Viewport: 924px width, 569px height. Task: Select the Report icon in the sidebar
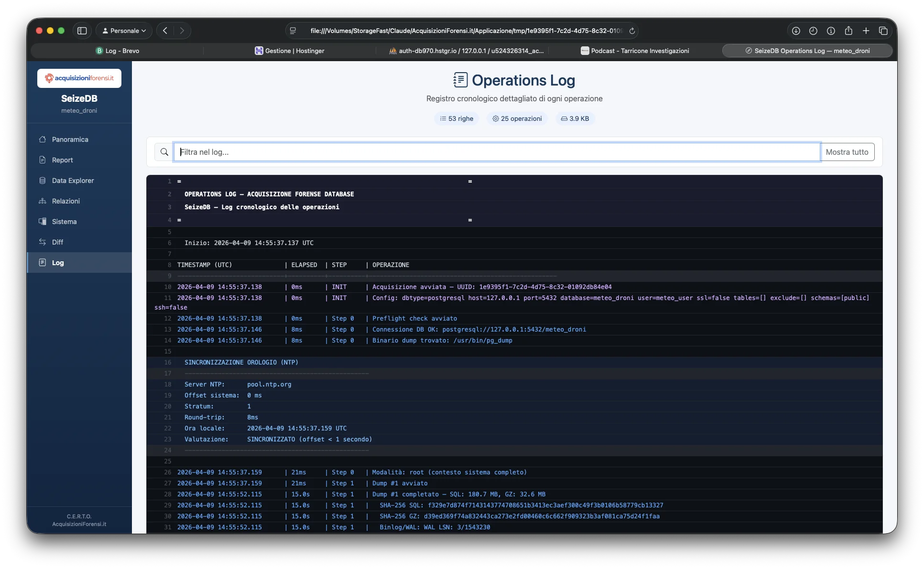(x=43, y=160)
